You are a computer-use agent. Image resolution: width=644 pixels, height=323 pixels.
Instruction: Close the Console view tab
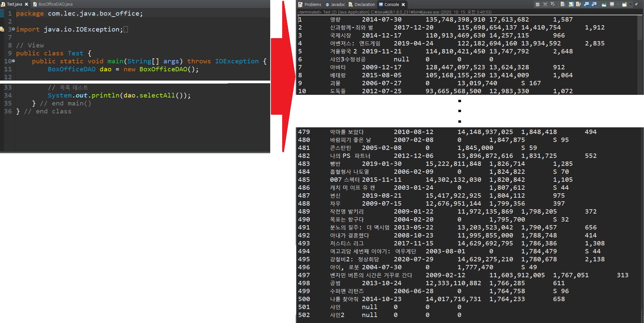[x=403, y=4]
